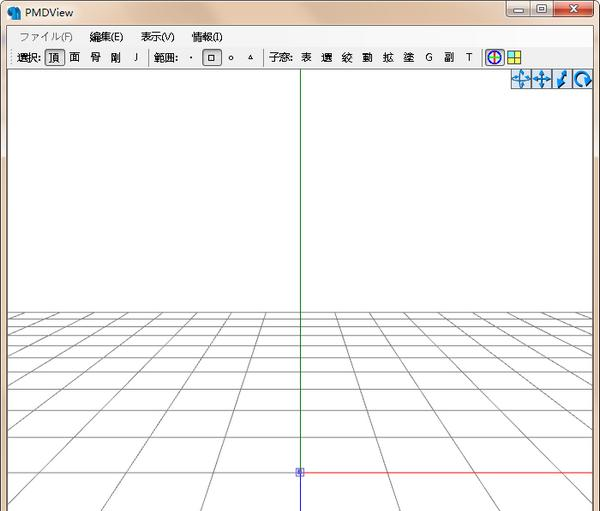Click the first move arrows icon in viewport

(x=521, y=80)
